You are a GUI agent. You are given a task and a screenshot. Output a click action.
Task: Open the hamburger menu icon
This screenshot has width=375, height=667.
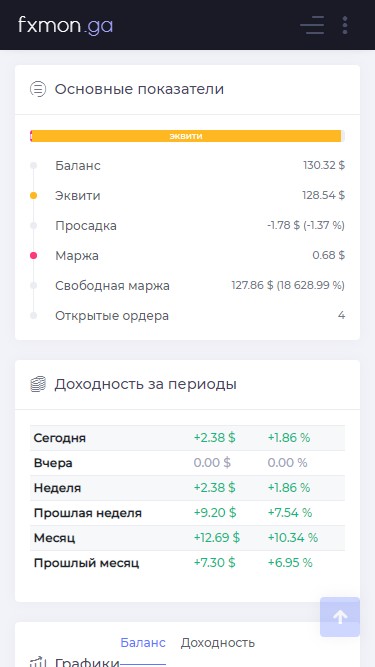tap(312, 25)
